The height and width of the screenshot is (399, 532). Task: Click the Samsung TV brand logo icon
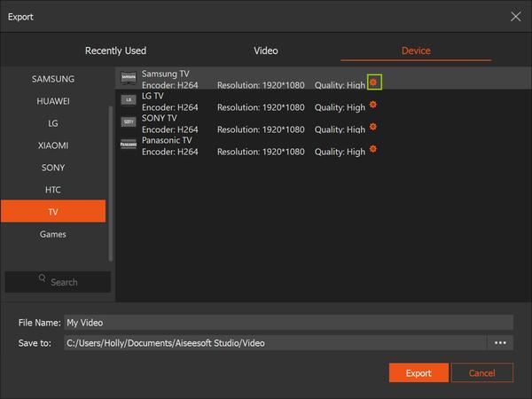point(129,77)
